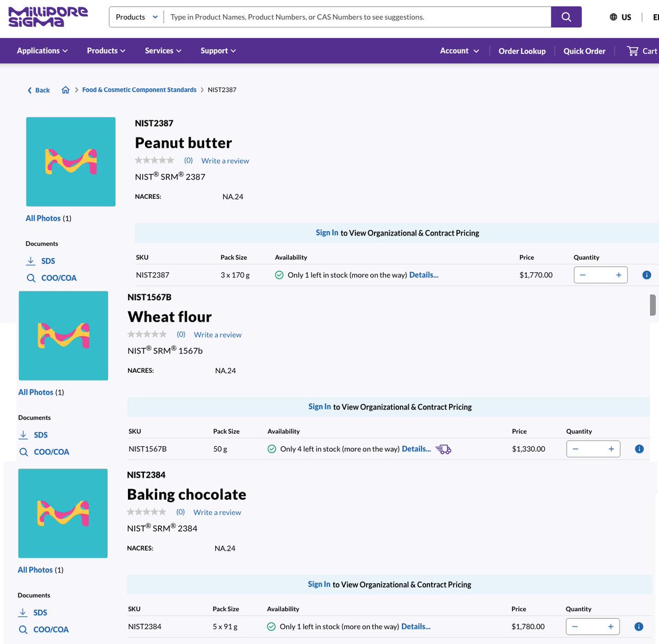This screenshot has height=644, width=659.
Task: Click the shipping truck icon for NIST1567B
Action: point(443,449)
